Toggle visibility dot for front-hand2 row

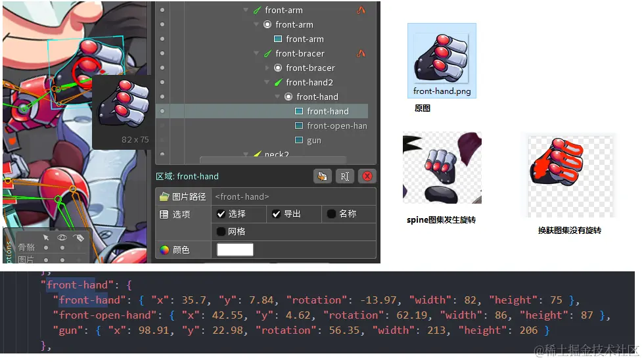162,82
